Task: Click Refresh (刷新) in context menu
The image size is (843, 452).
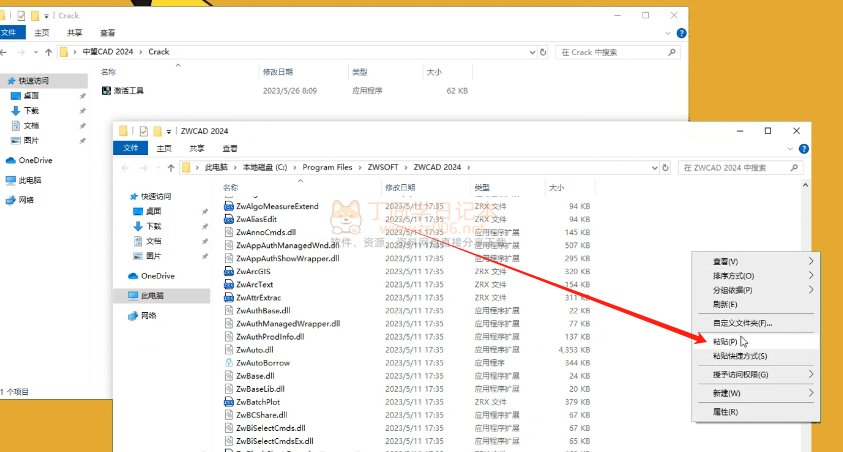Action: click(x=755, y=304)
